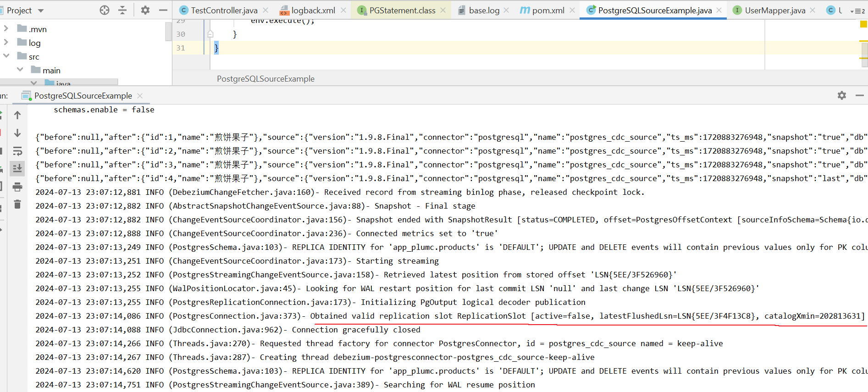Click the console record with "id":4
Viewport: 868px width, 392px height.
(451, 178)
